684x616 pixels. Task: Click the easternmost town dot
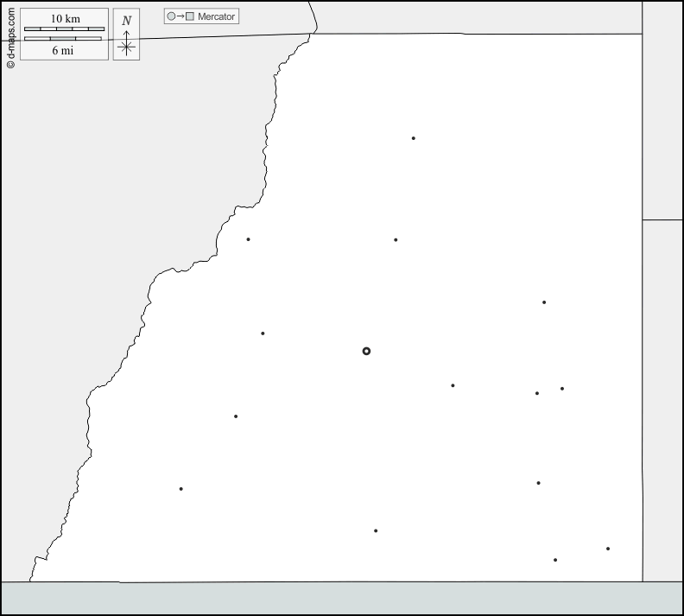(x=608, y=549)
